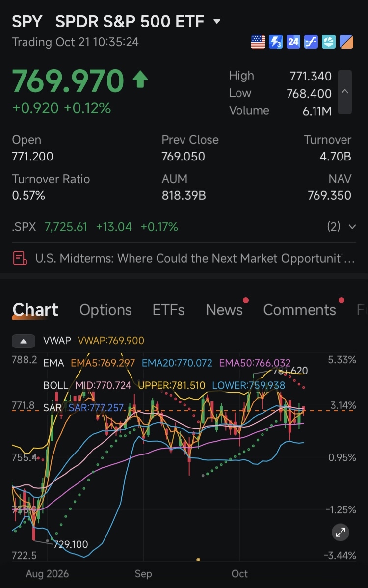368x588 pixels.
Task: Tap the VWAP:769.900 value
Action: click(x=110, y=341)
